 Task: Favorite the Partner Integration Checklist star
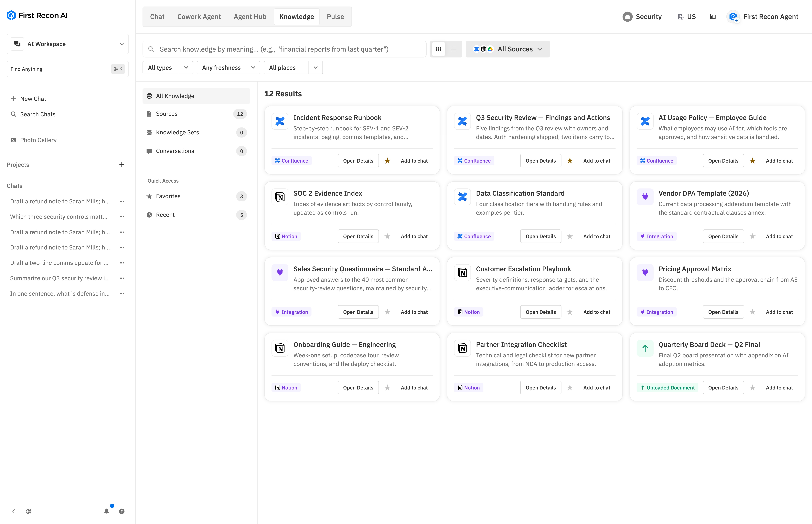coord(570,388)
